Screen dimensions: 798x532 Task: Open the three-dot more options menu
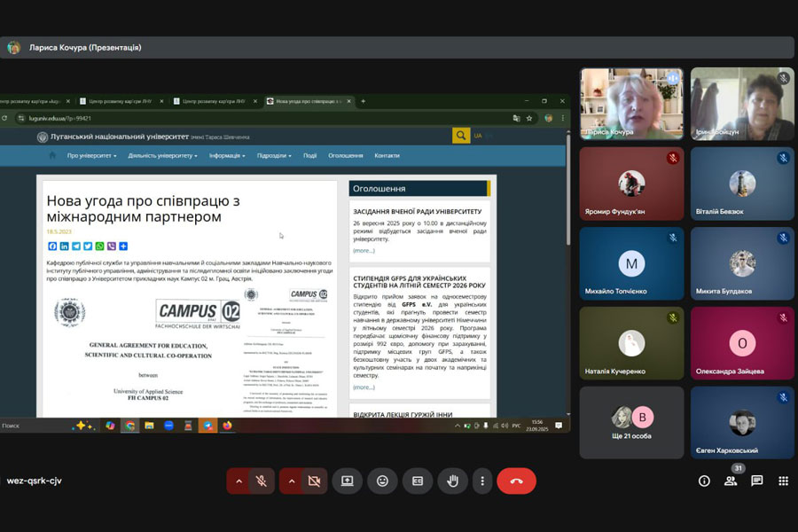tap(482, 481)
